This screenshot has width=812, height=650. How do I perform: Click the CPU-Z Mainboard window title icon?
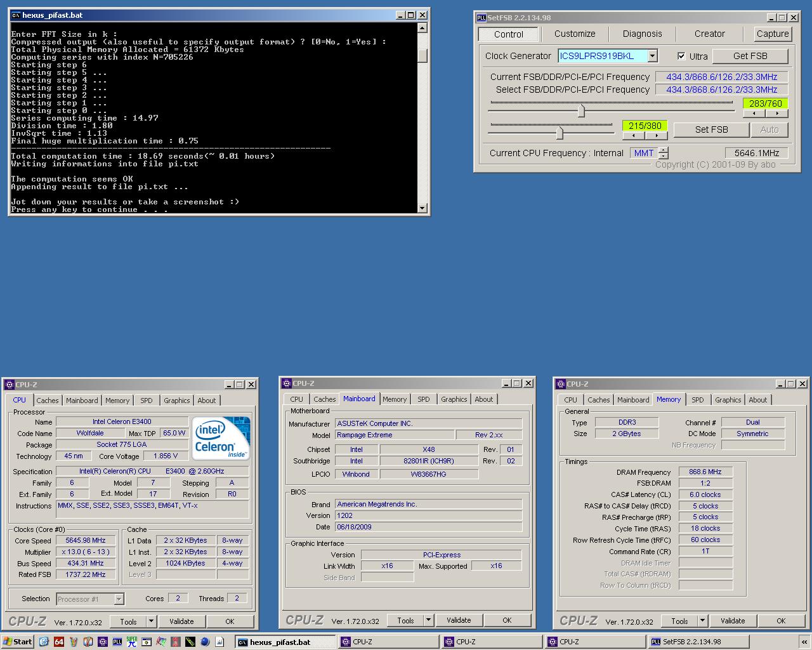(286, 383)
